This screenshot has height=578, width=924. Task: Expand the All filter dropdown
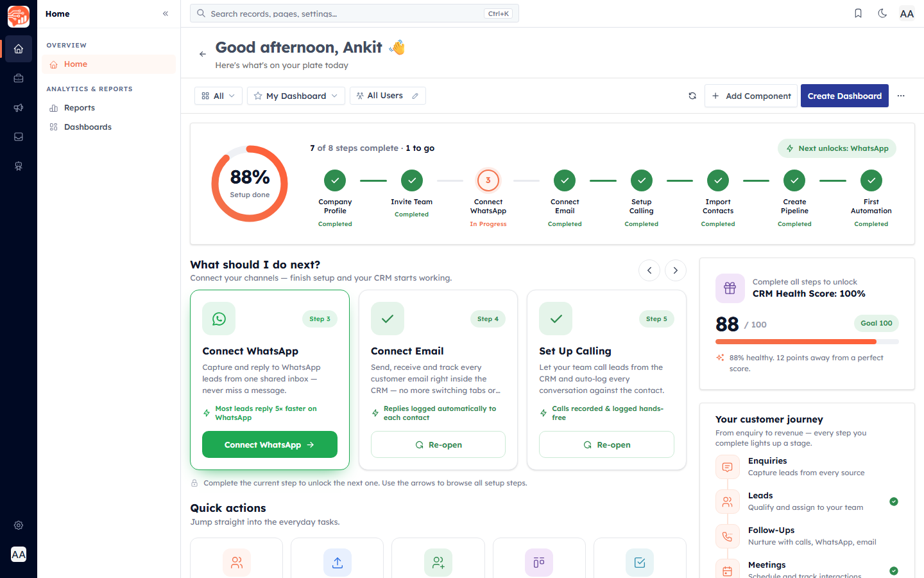(218, 96)
